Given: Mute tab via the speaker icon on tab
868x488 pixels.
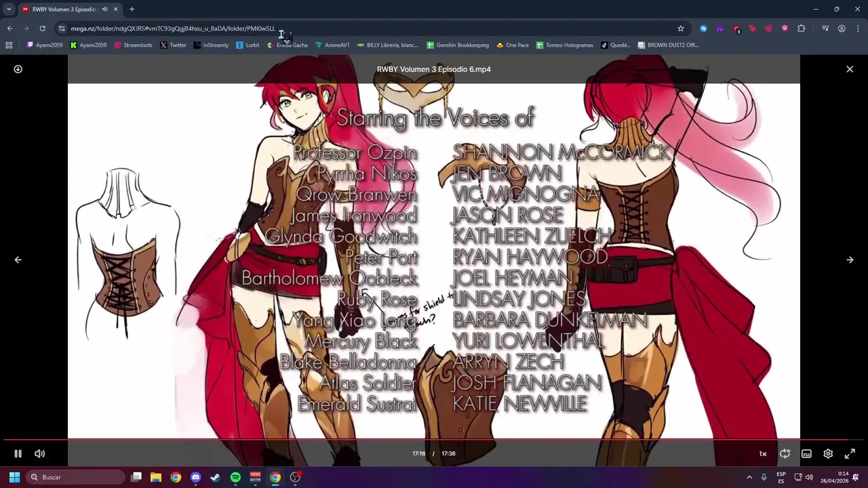Looking at the screenshot, I should point(104,9).
